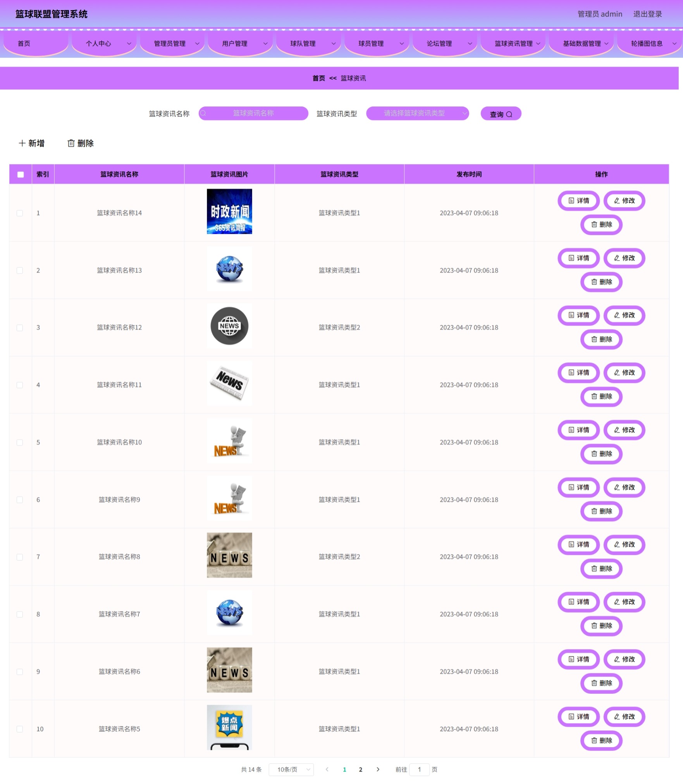Expand the 球队管理 menu
The width and height of the screenshot is (683, 784).
(x=308, y=43)
